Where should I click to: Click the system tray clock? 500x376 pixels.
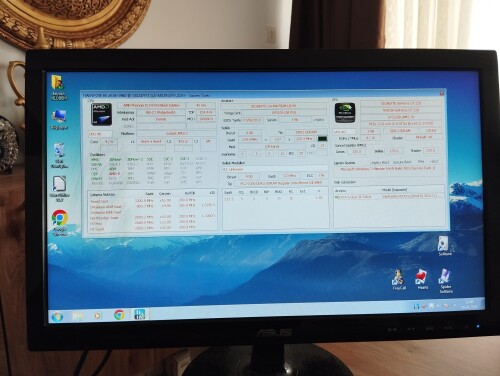470,304
